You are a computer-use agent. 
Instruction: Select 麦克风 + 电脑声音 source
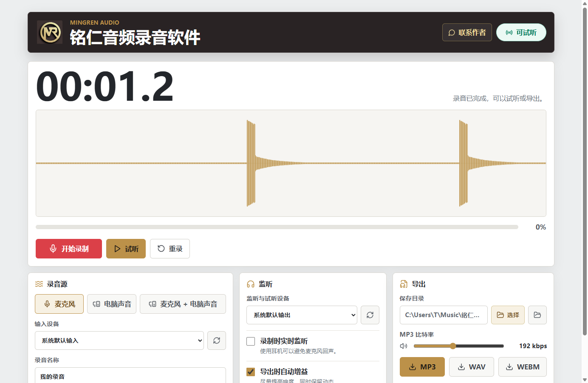pos(183,304)
